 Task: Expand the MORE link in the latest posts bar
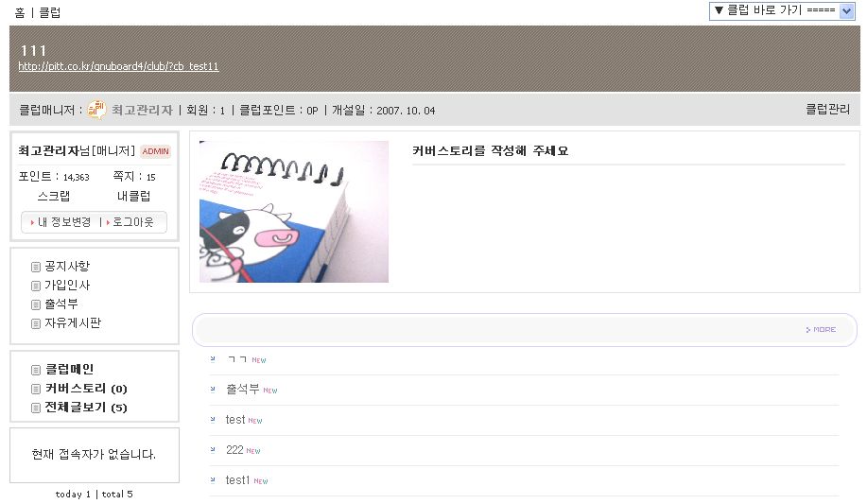[x=821, y=330]
